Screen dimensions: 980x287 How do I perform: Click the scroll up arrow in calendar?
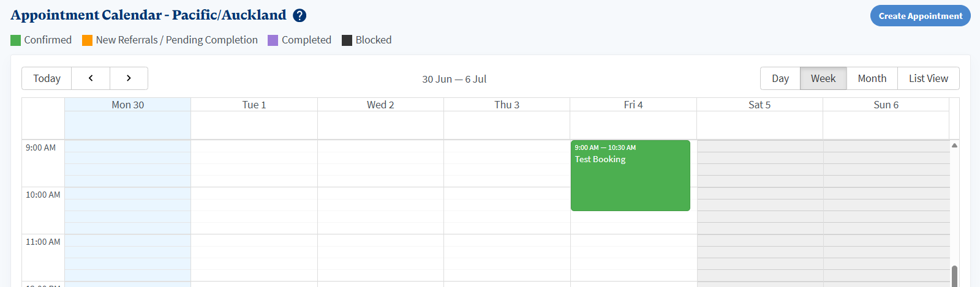(954, 146)
